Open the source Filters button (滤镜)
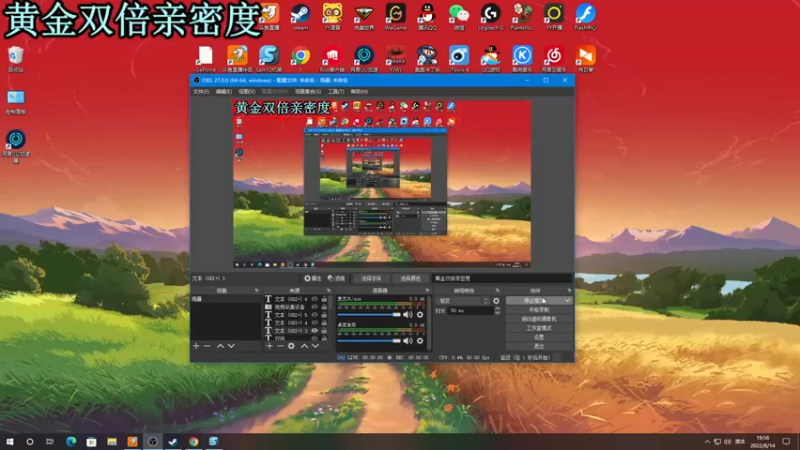The width and height of the screenshot is (800, 450). (x=336, y=278)
